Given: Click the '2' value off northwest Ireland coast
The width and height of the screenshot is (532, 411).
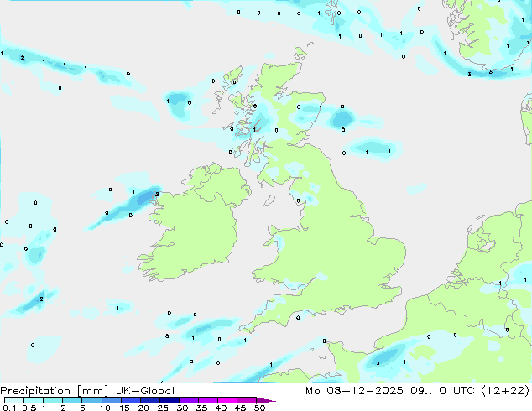Looking at the screenshot, I should pyautogui.click(x=157, y=195).
